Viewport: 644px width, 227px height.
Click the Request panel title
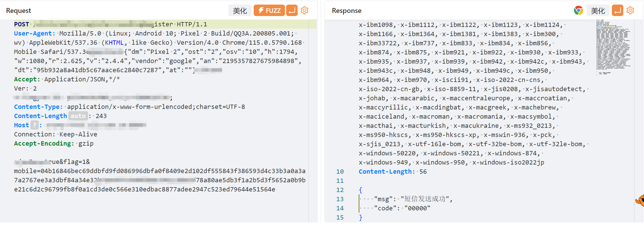tap(18, 11)
